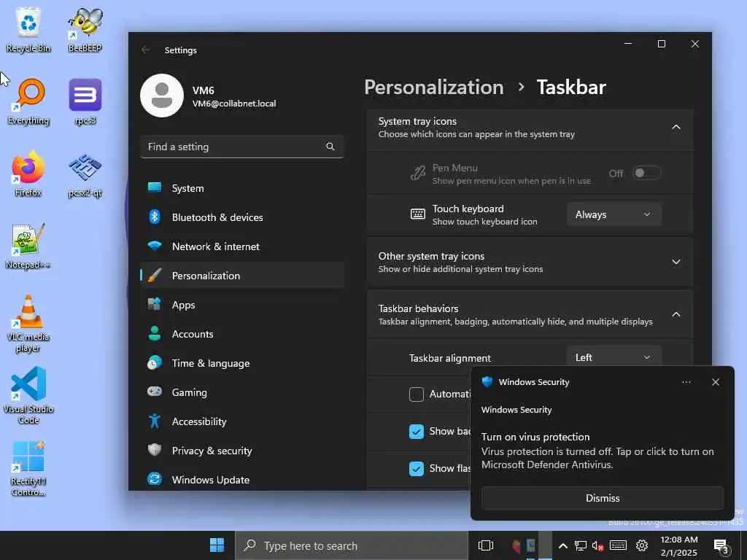747x560 pixels.
Task: Click the Turn on virus protection message
Action: pos(597,451)
